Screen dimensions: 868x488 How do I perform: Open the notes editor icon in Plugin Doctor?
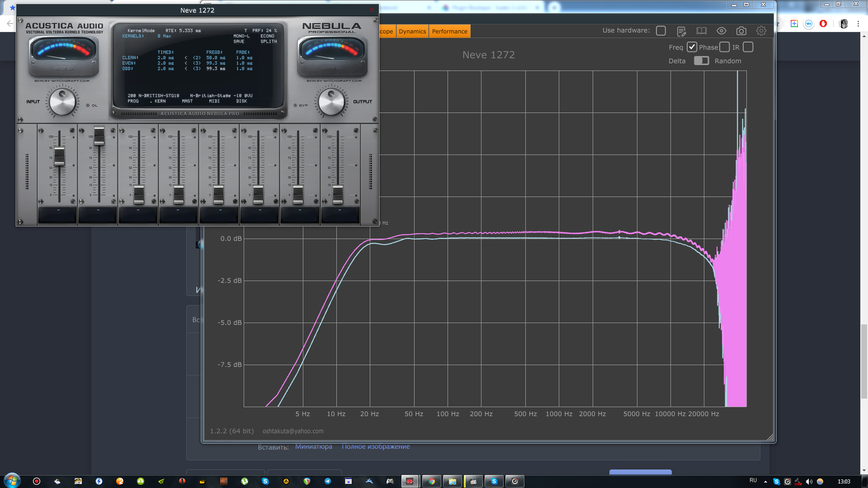[681, 31]
